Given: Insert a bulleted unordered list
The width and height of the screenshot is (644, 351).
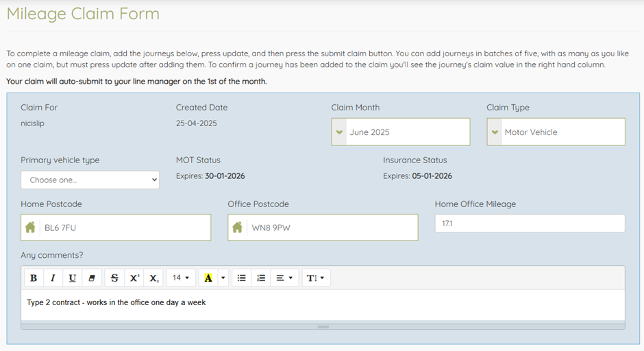Looking at the screenshot, I should (241, 278).
